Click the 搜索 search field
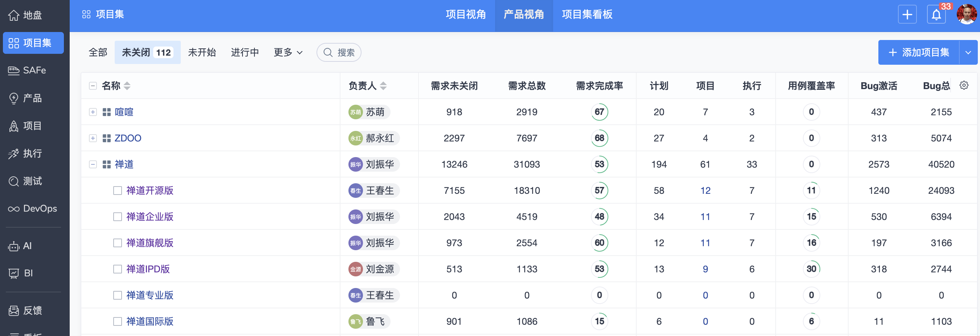980x336 pixels. [339, 53]
